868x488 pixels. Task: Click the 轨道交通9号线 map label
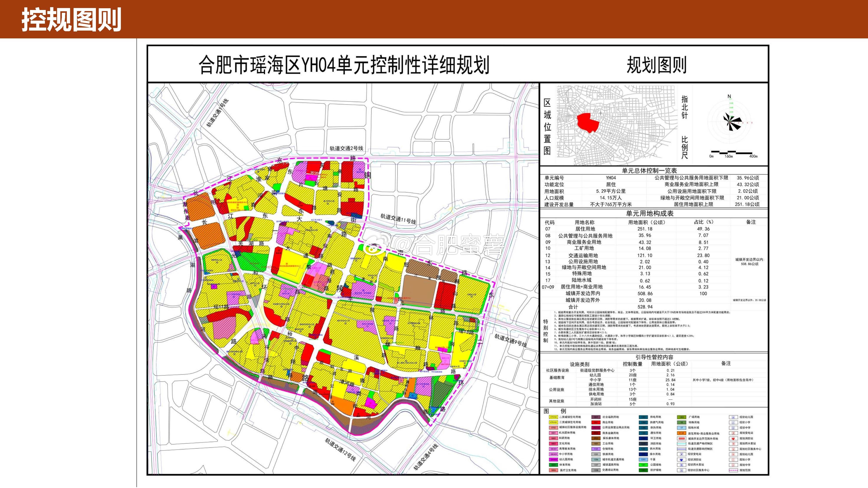pos(510,340)
